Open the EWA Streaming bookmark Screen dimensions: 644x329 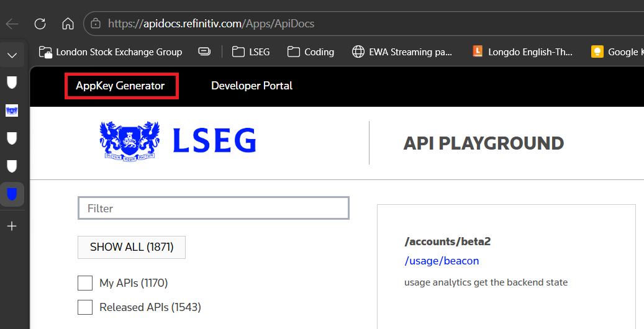click(402, 52)
